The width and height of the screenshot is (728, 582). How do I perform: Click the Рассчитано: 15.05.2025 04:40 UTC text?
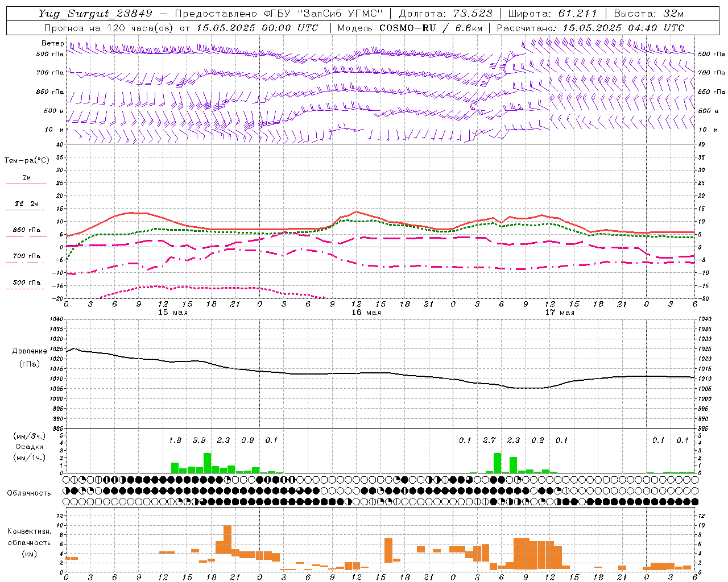(590, 28)
